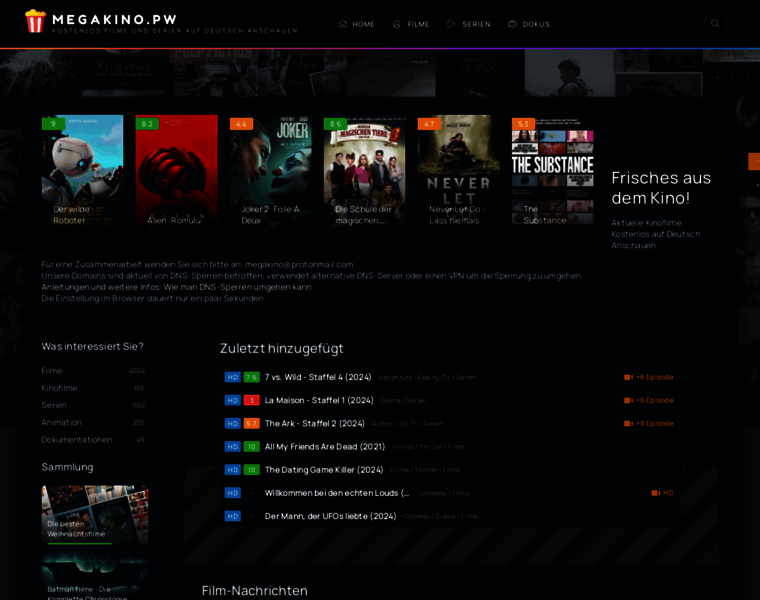
Task: Click 5.7 rating badge on The Ark row
Action: tap(251, 424)
